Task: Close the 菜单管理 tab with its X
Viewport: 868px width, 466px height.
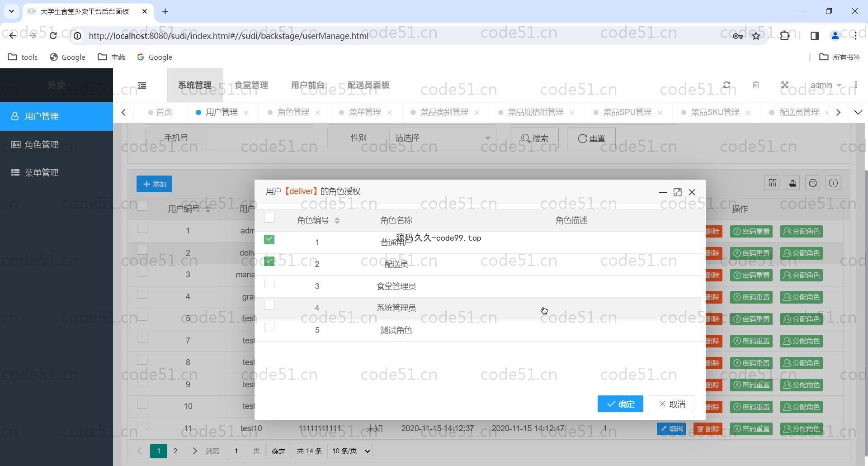Action: coord(389,113)
